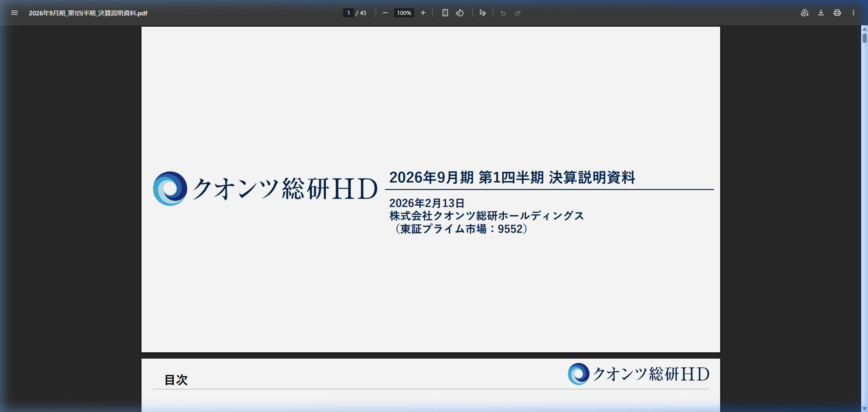Image resolution: width=868 pixels, height=412 pixels.
Task: Click the fit to page icon
Action: 445,13
